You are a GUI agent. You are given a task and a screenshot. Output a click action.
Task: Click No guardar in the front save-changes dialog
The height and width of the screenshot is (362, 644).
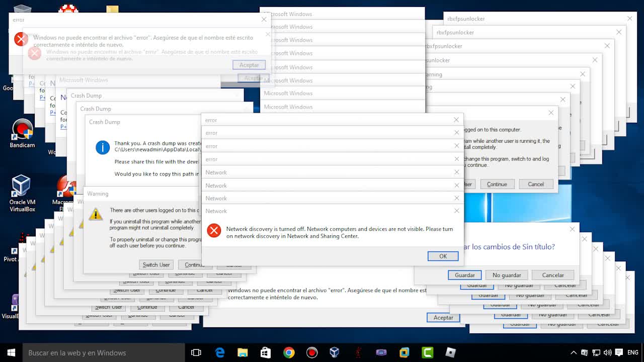[x=507, y=275]
